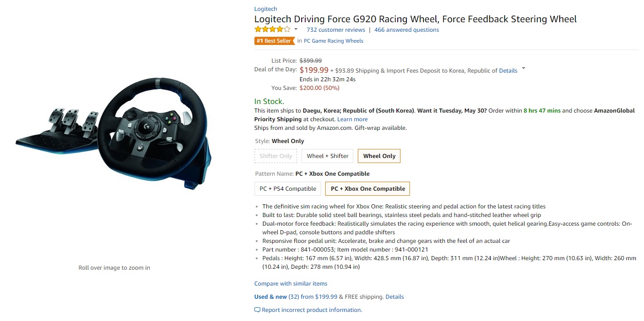The height and width of the screenshot is (321, 644).
Task: Expand the shipping fee Details arrow
Action: click(x=524, y=69)
